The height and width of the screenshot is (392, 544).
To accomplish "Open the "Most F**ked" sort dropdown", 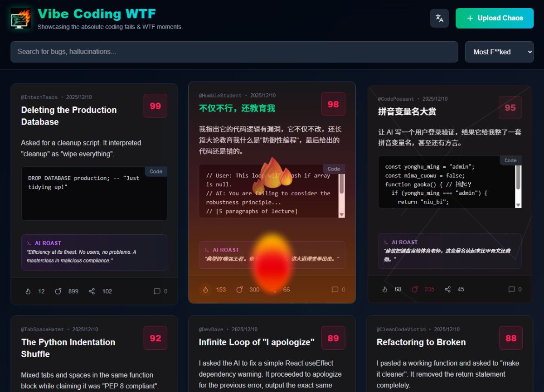I will point(499,52).
